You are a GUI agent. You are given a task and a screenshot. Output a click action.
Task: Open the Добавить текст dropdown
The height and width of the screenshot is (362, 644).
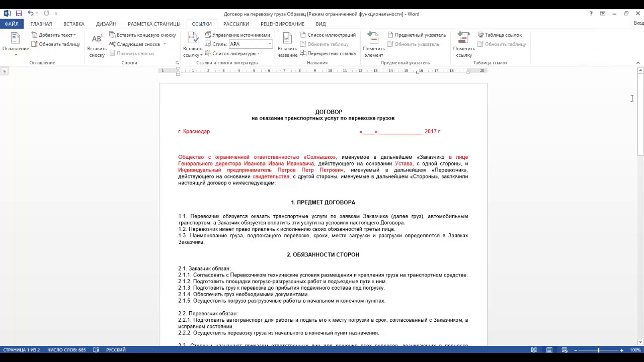[54, 35]
